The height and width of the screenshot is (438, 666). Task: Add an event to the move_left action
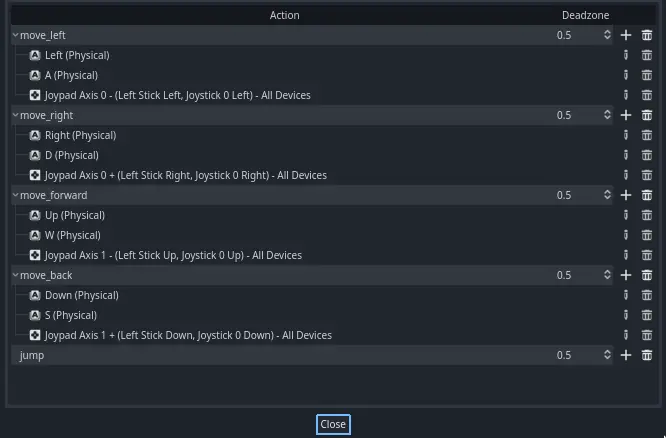(626, 35)
